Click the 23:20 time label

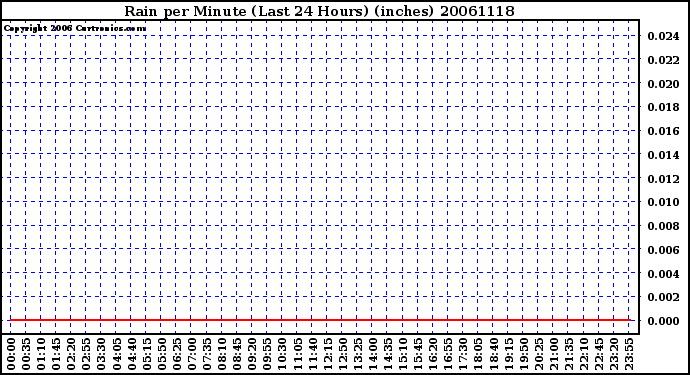pos(614,354)
